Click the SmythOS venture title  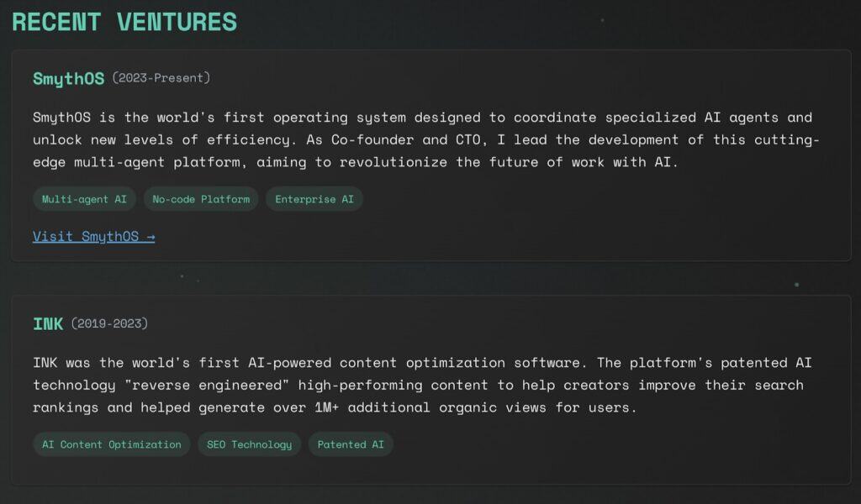[x=69, y=78]
